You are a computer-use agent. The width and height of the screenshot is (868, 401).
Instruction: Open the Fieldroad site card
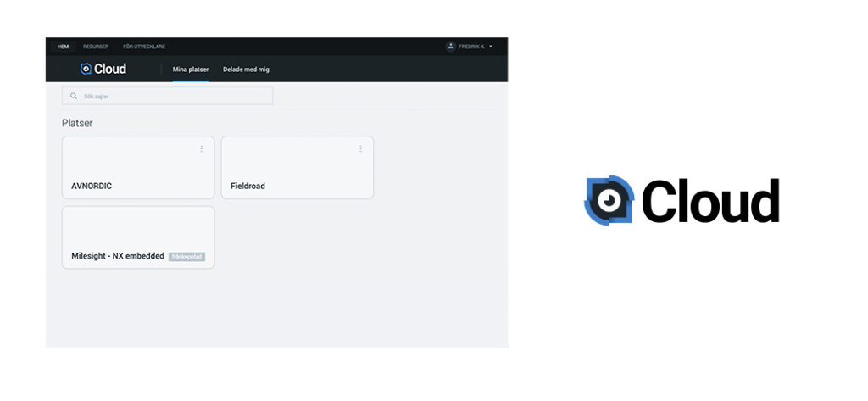pos(297,168)
